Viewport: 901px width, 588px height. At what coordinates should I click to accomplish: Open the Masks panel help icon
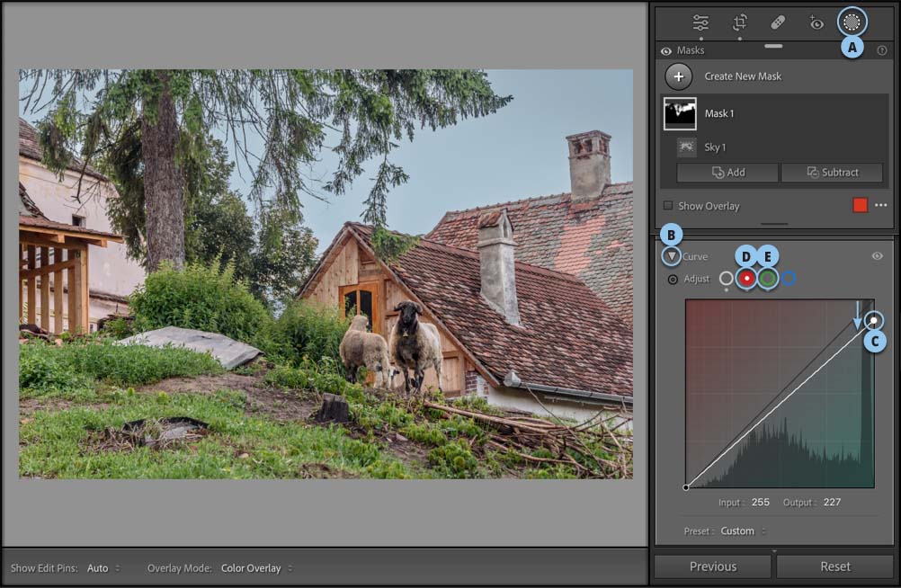pos(882,50)
